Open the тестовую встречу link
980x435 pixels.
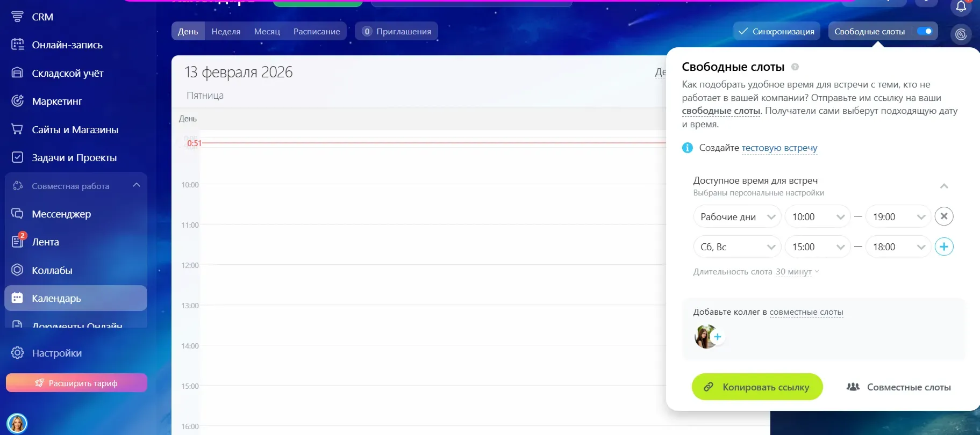[x=779, y=148]
